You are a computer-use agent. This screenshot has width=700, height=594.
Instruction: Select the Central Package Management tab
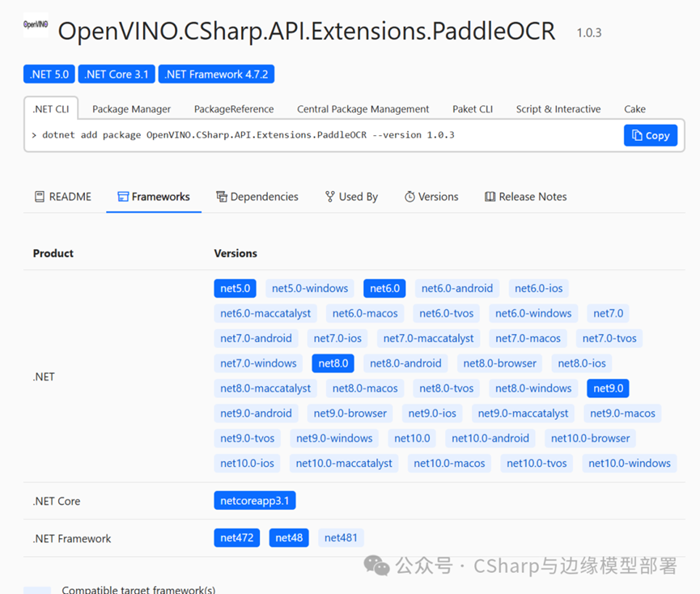coord(363,108)
